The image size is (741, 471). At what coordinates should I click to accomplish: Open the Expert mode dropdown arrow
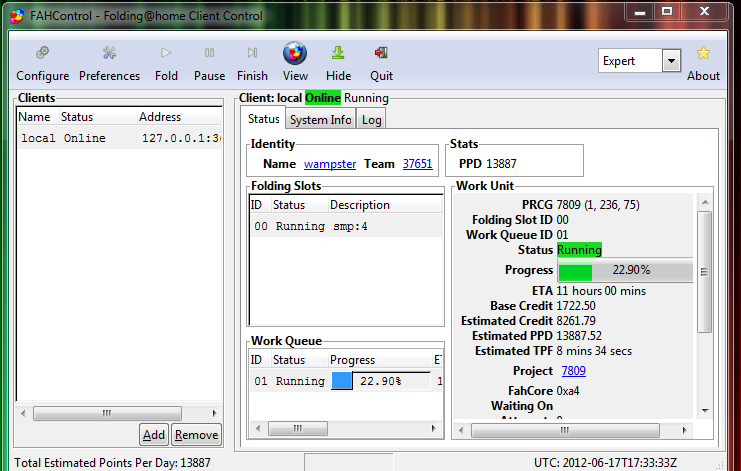pyautogui.click(x=671, y=61)
